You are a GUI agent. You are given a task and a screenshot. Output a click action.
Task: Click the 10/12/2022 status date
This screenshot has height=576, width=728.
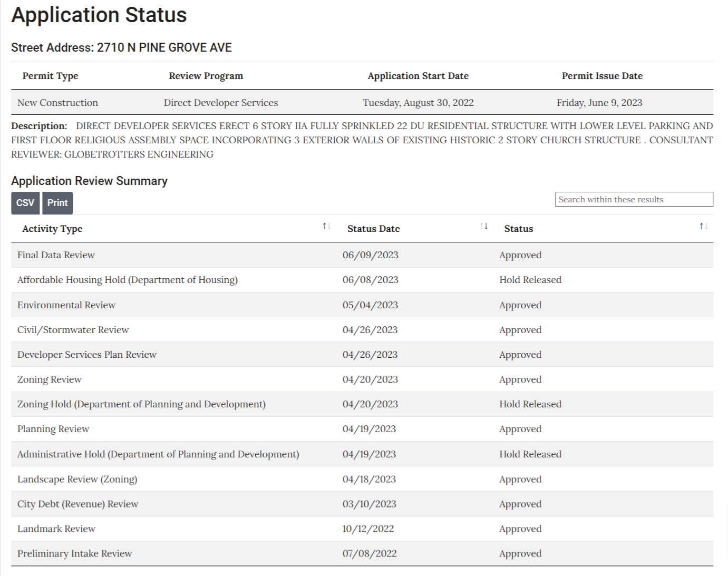click(368, 529)
